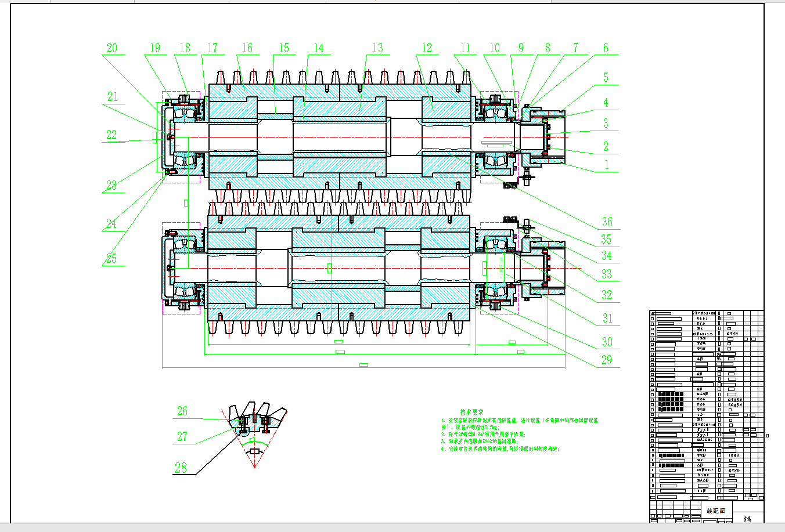This screenshot has width=785, height=532.
Task: Select part callout number 3
Action: click(606, 122)
